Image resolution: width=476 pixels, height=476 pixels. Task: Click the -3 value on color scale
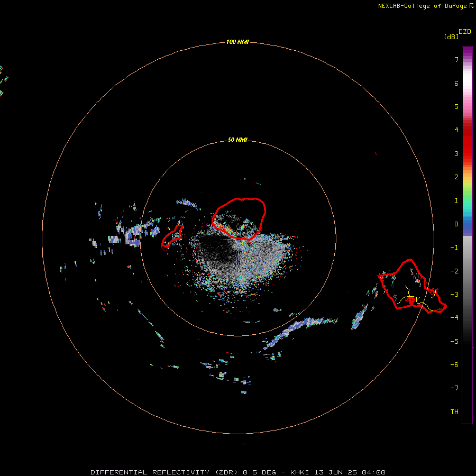tap(454, 295)
